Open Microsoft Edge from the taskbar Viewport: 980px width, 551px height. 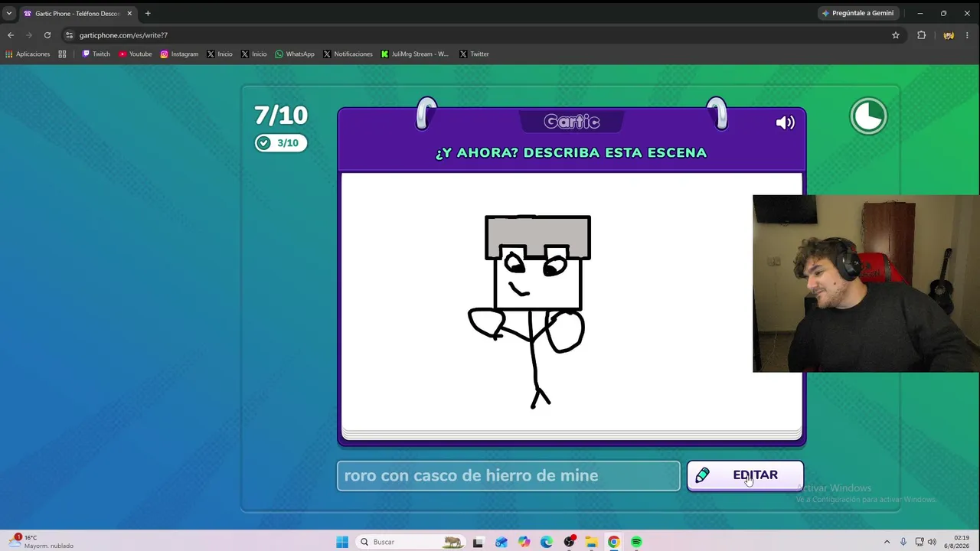(546, 542)
